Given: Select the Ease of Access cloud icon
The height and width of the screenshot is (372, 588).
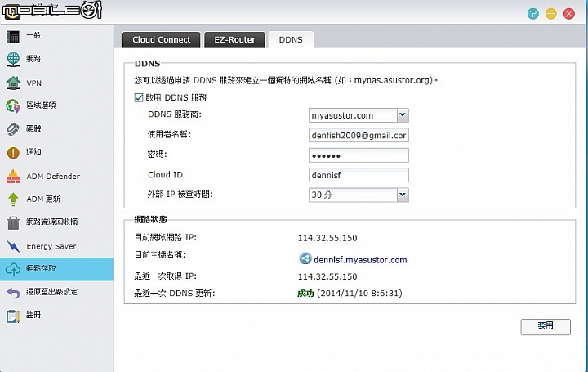Looking at the screenshot, I should 13,269.
